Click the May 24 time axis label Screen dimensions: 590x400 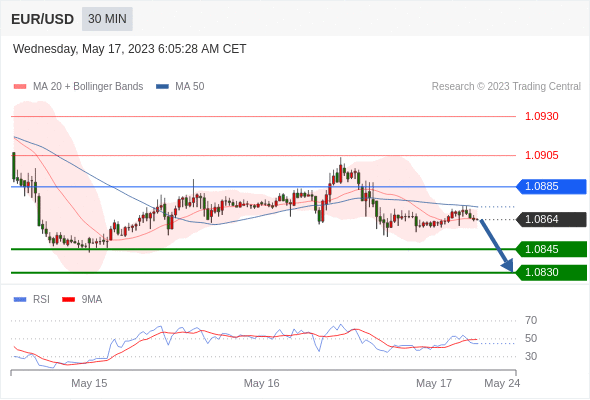point(502,383)
